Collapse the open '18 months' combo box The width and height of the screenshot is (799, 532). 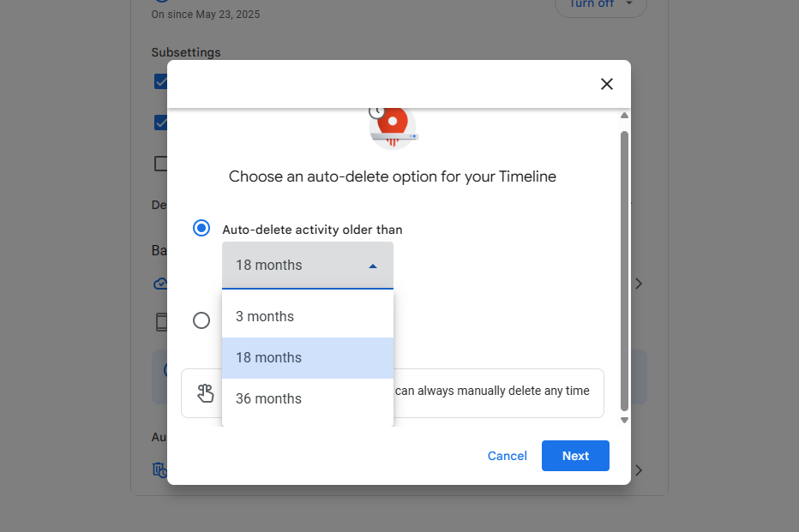308,266
